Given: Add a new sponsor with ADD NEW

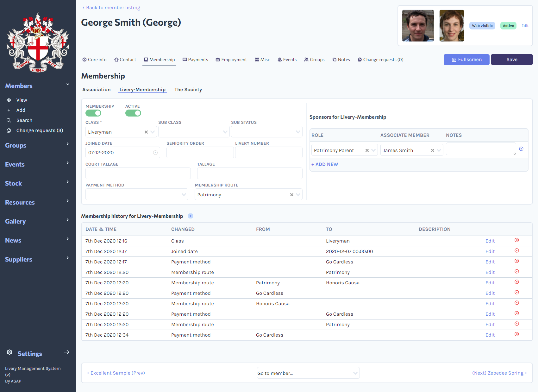Looking at the screenshot, I should [325, 164].
